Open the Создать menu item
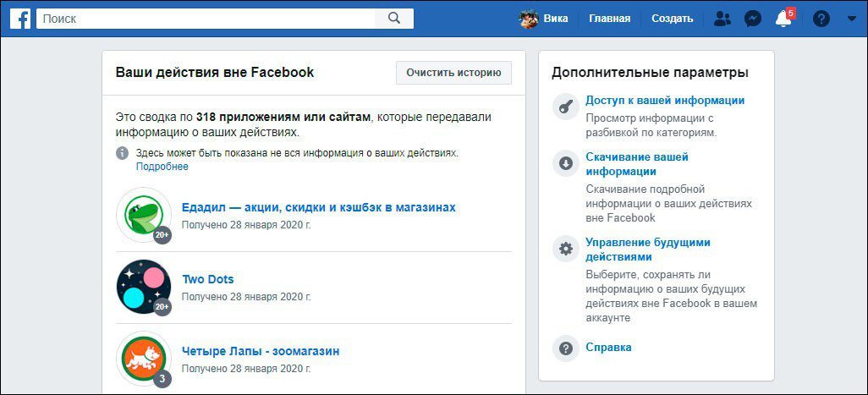The image size is (868, 395). pyautogui.click(x=672, y=19)
